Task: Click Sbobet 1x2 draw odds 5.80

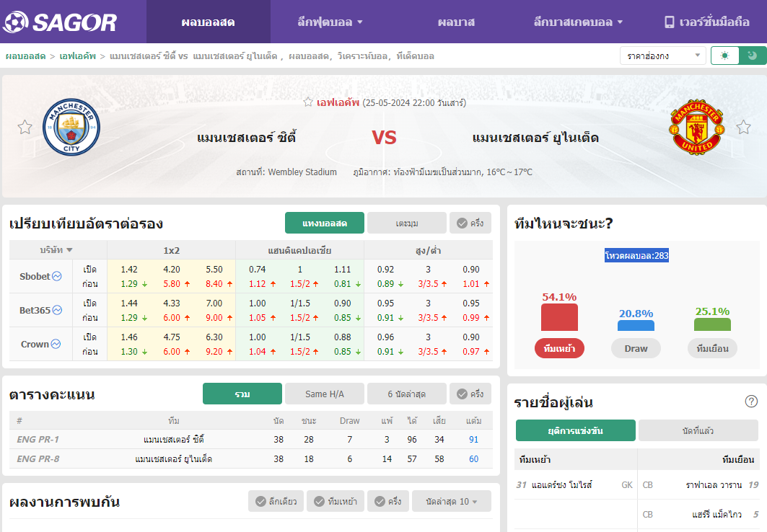Action: point(172,283)
